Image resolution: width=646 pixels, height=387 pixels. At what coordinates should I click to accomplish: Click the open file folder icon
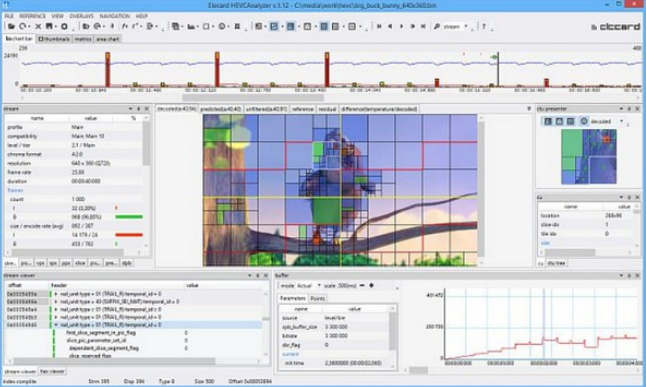[x=11, y=26]
